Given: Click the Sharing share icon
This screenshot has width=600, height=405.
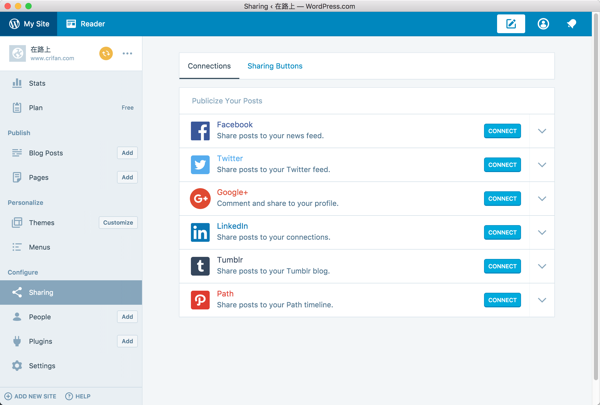Looking at the screenshot, I should click(x=17, y=292).
